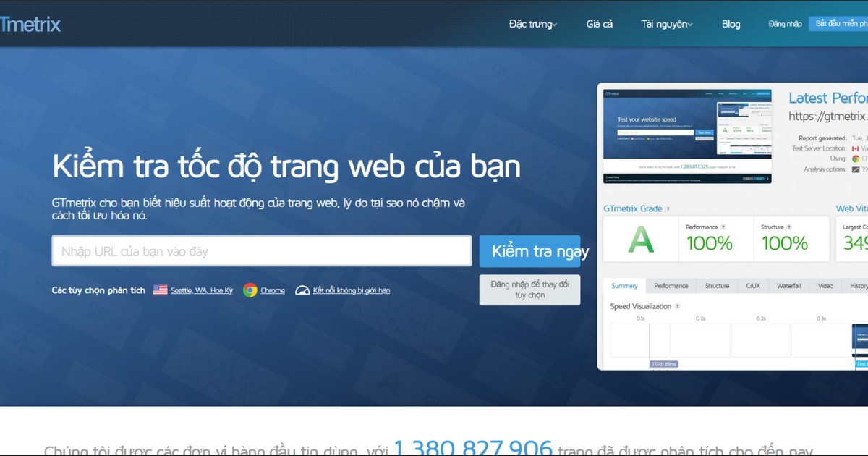Select the CrUX tab
This screenshot has width=868, height=456.
753,286
